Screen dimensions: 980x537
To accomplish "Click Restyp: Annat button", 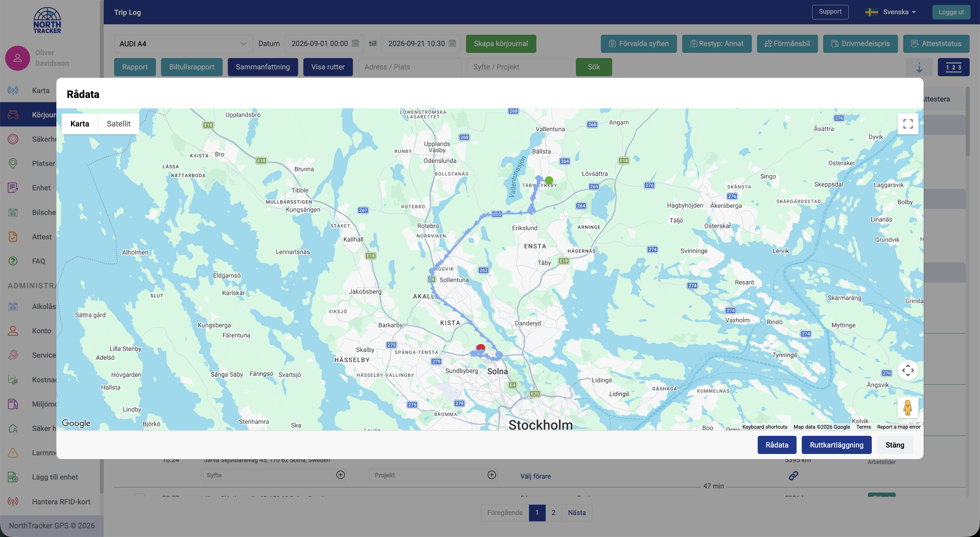I will 717,44.
